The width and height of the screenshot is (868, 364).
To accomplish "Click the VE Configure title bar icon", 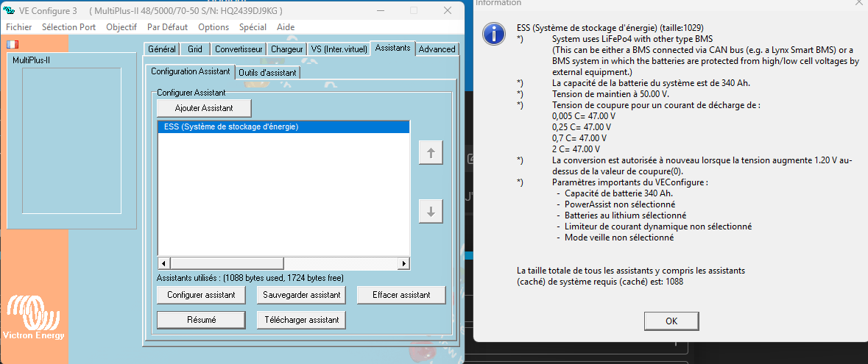I will 9,11.
